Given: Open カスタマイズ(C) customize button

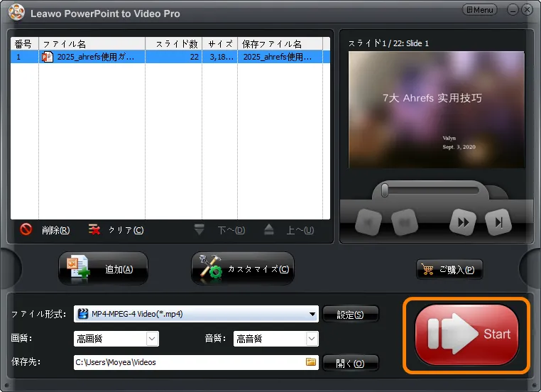Looking at the screenshot, I should pos(243,268).
